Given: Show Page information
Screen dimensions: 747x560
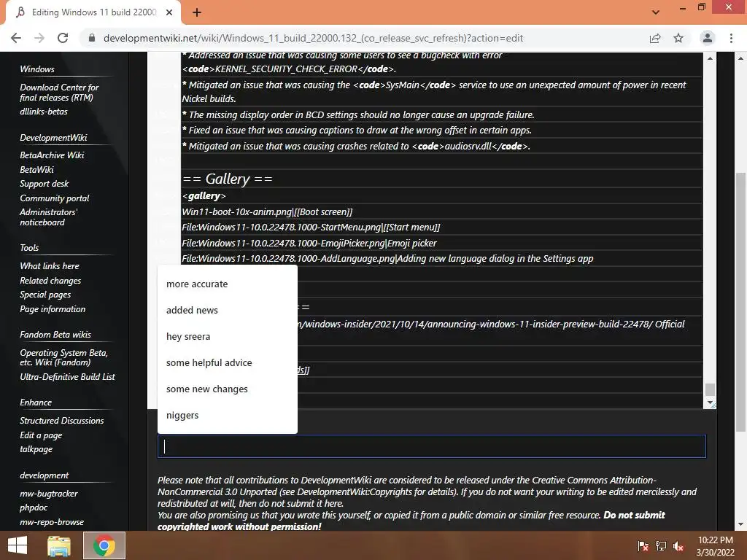Looking at the screenshot, I should click(x=53, y=309).
